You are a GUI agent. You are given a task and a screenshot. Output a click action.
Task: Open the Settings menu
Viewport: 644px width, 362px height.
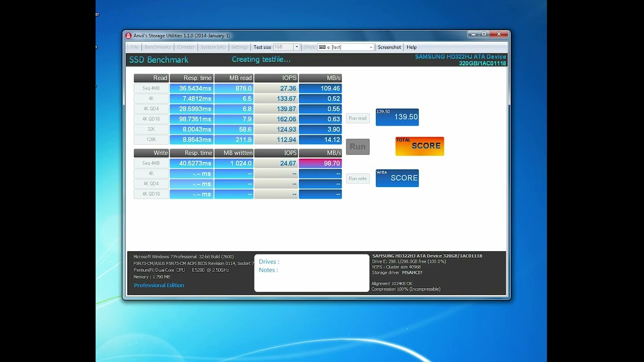tap(239, 47)
